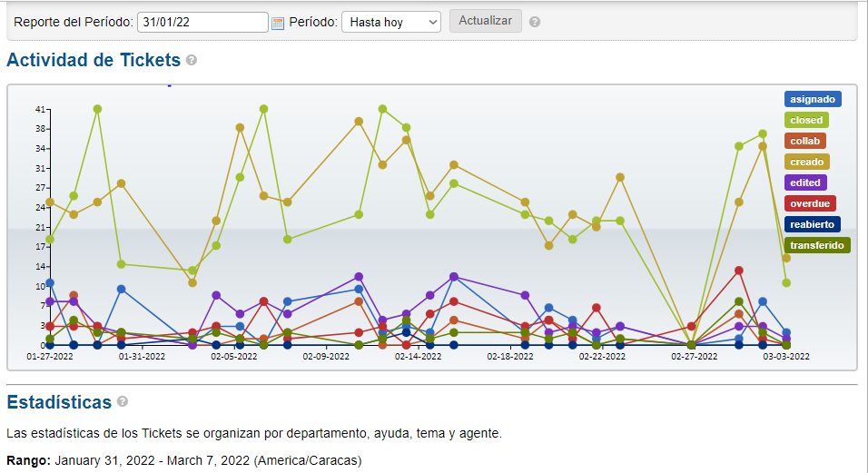Click the 01-31-2022 x-axis date label
The height and width of the screenshot is (473, 868).
click(x=142, y=357)
